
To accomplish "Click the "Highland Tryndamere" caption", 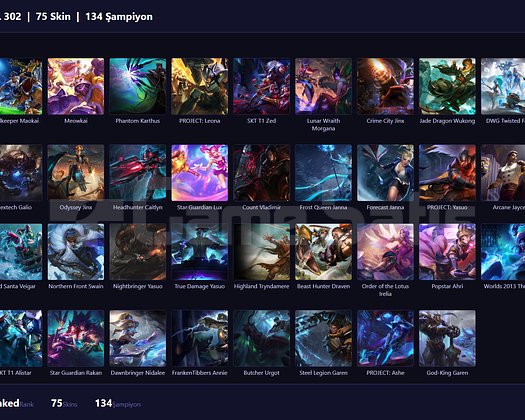I will [261, 286].
